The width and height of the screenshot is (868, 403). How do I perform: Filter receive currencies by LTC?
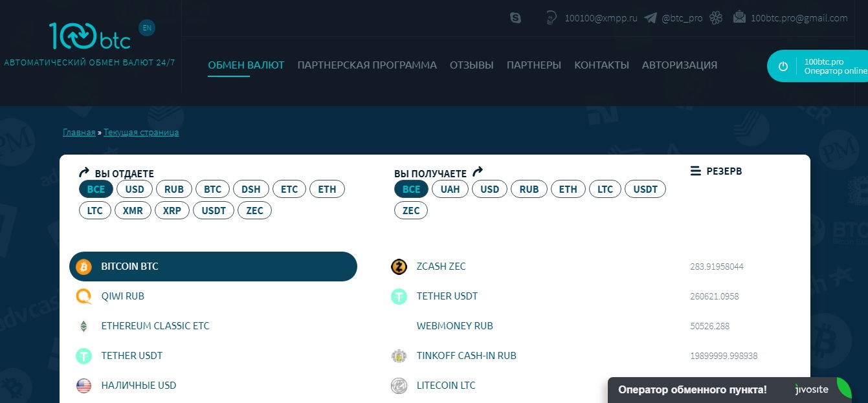pos(605,190)
